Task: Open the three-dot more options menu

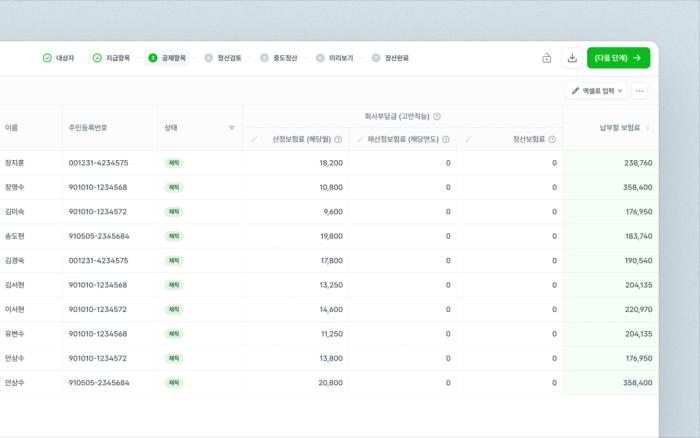Action: pos(639,91)
